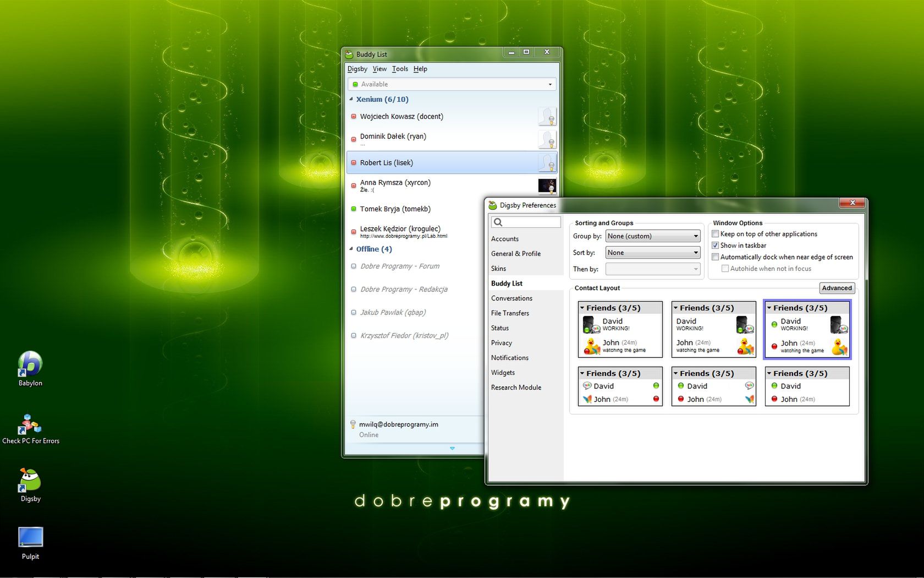Collapse the Offline (4) group
Image resolution: width=924 pixels, height=578 pixels.
tap(351, 249)
